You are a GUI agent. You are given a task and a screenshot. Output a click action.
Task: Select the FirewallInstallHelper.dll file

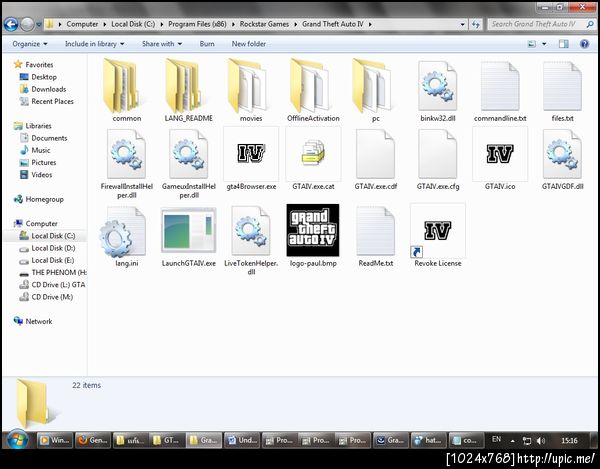coord(127,164)
